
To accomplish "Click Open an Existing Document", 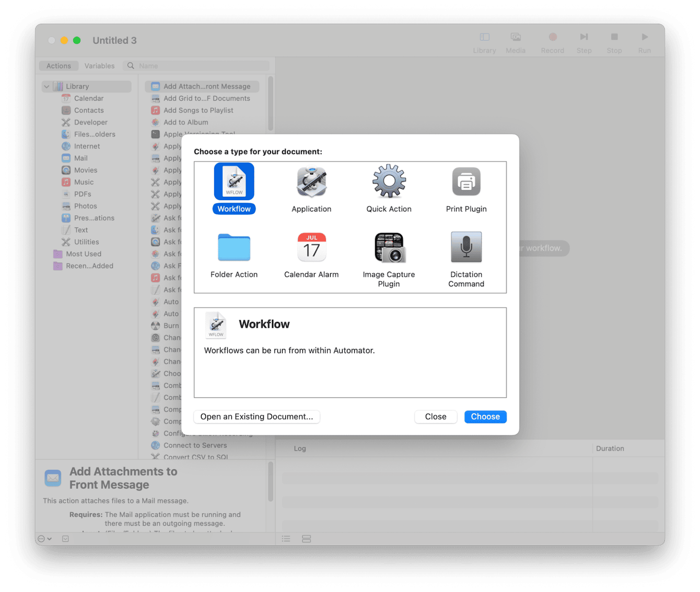I will [x=256, y=416].
